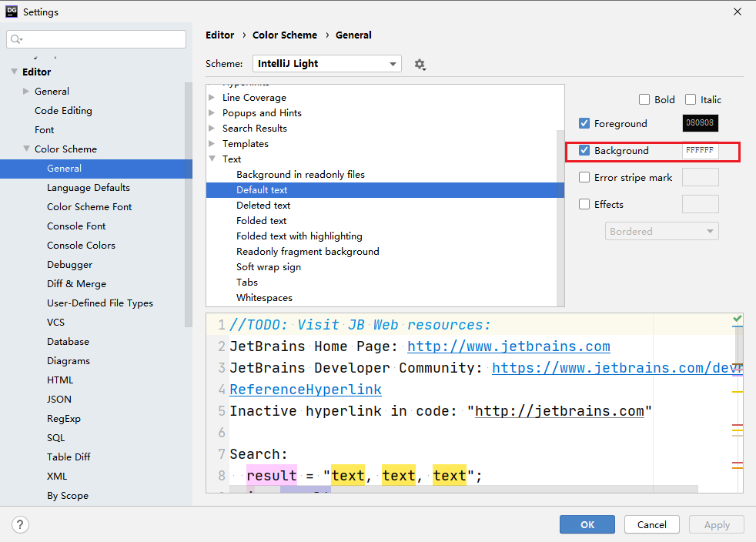Open the Scheme IntelliJ Light dropdown
Image resolution: width=756 pixels, height=542 pixels.
tap(327, 64)
